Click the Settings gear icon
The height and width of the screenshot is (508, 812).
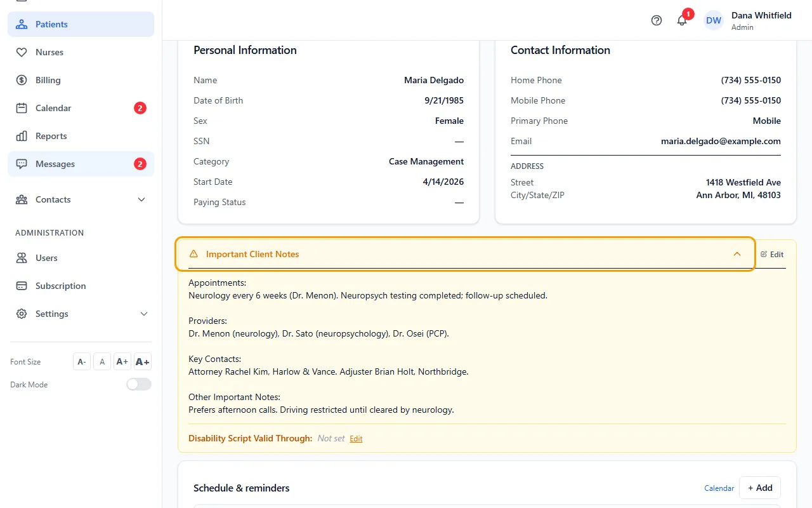click(22, 314)
